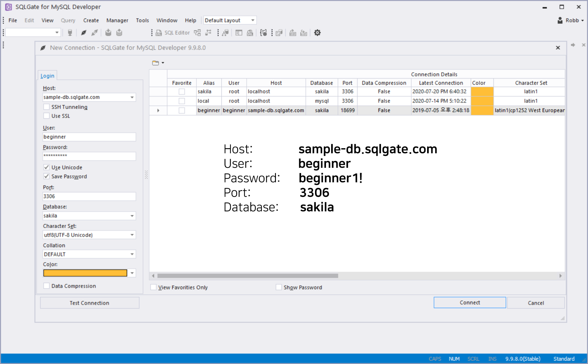Screen dimensions: 588x364
Task: Click the script settings braces icon
Action: tap(264, 33)
